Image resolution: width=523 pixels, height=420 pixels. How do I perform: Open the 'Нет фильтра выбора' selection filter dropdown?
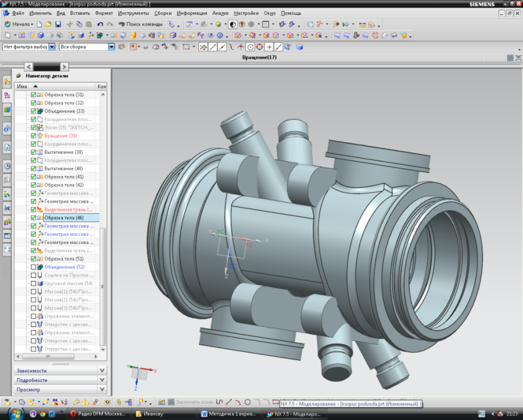[x=52, y=47]
